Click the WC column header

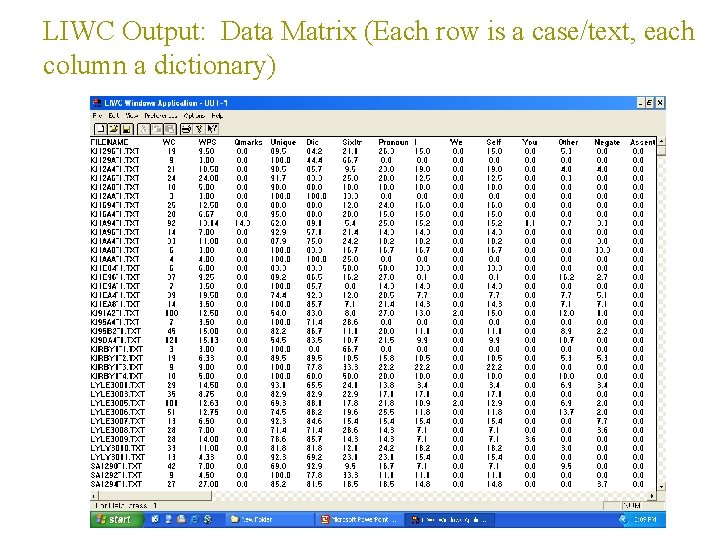click(169, 142)
